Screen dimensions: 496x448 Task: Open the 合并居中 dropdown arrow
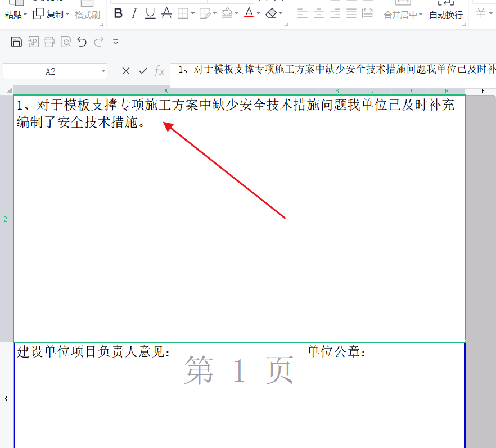[421, 15]
